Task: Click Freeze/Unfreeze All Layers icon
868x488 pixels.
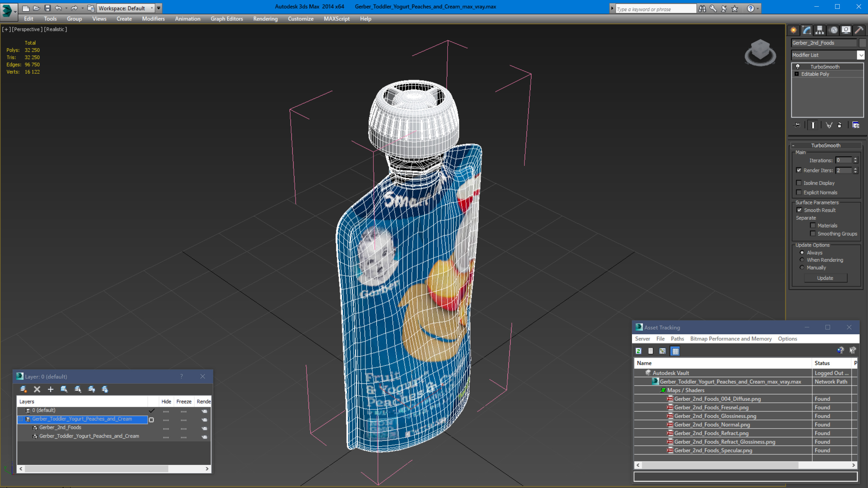Action: tap(105, 389)
